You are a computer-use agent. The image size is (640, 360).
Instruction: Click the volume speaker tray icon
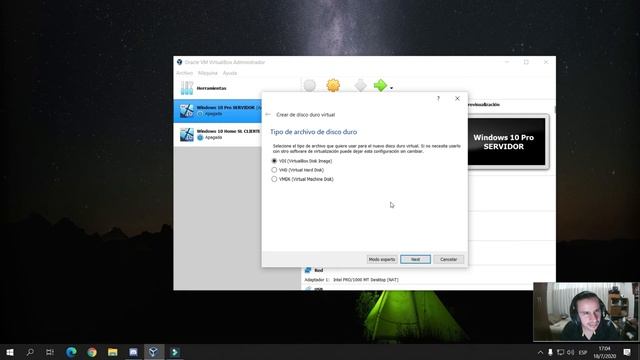point(571,352)
